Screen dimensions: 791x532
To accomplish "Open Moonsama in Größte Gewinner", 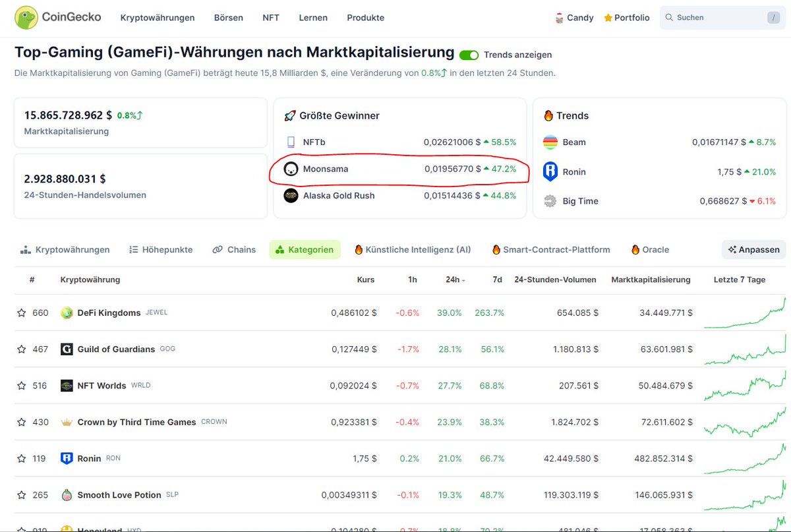I will coord(326,169).
